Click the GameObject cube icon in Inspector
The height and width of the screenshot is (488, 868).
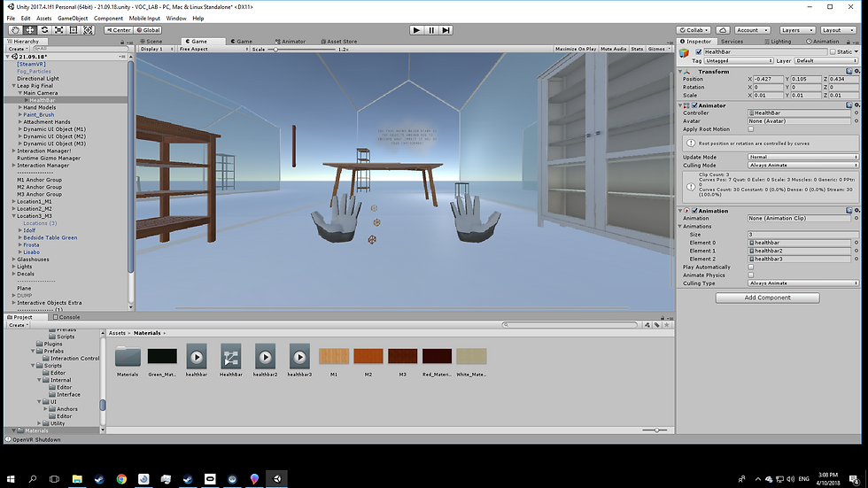685,52
